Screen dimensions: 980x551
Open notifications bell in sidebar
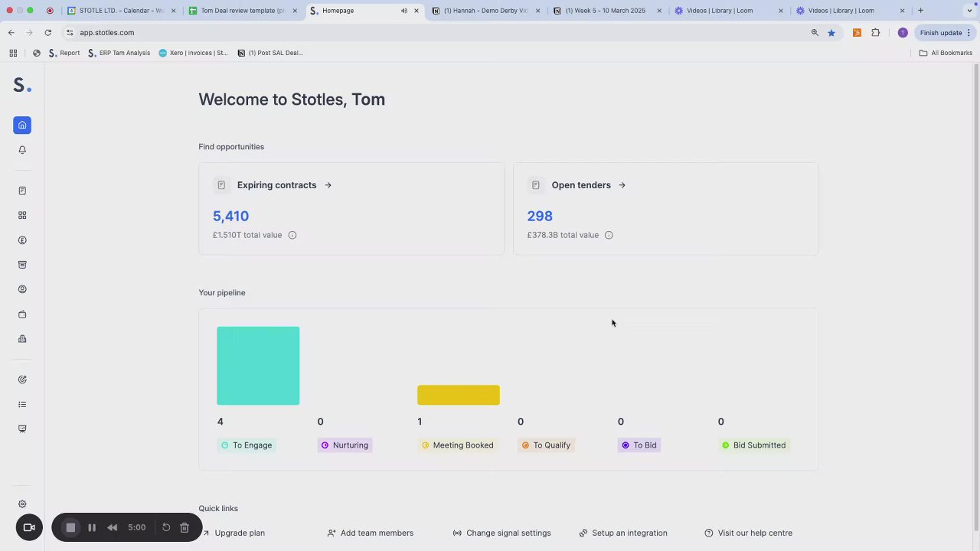(x=22, y=150)
